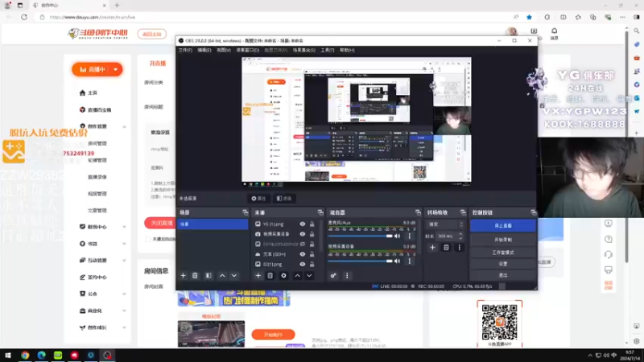The image size is (644, 362).
Task: Move source up in Sources toolbar
Action: [x=297, y=276]
